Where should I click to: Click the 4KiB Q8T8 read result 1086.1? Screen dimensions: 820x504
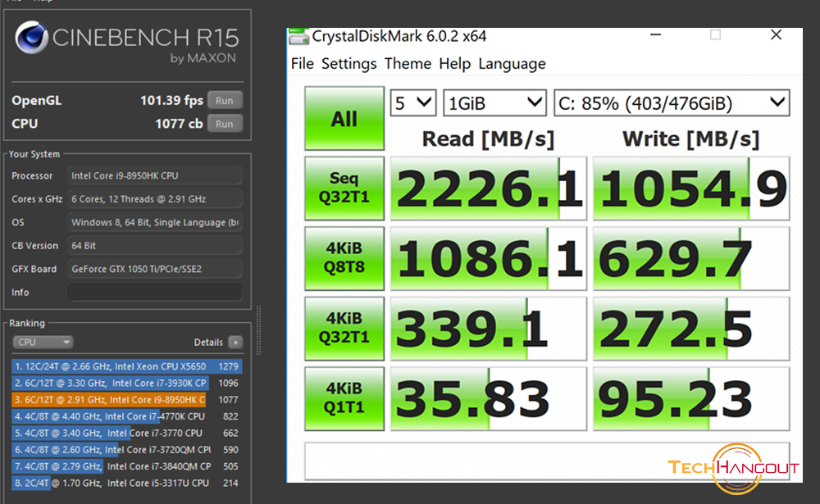pos(489,258)
